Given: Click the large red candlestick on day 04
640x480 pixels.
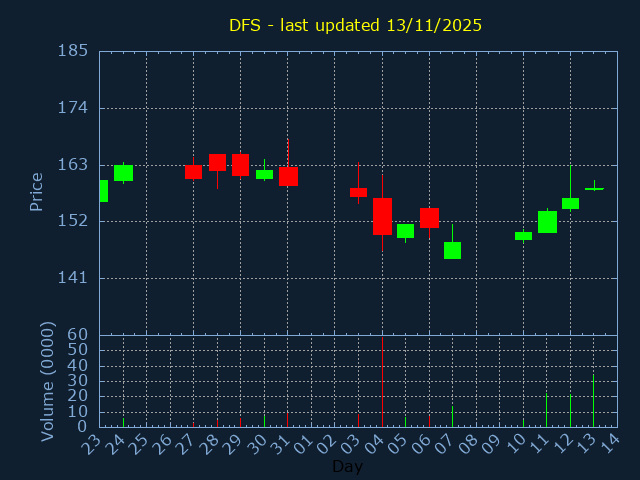Looking at the screenshot, I should pos(382,216).
